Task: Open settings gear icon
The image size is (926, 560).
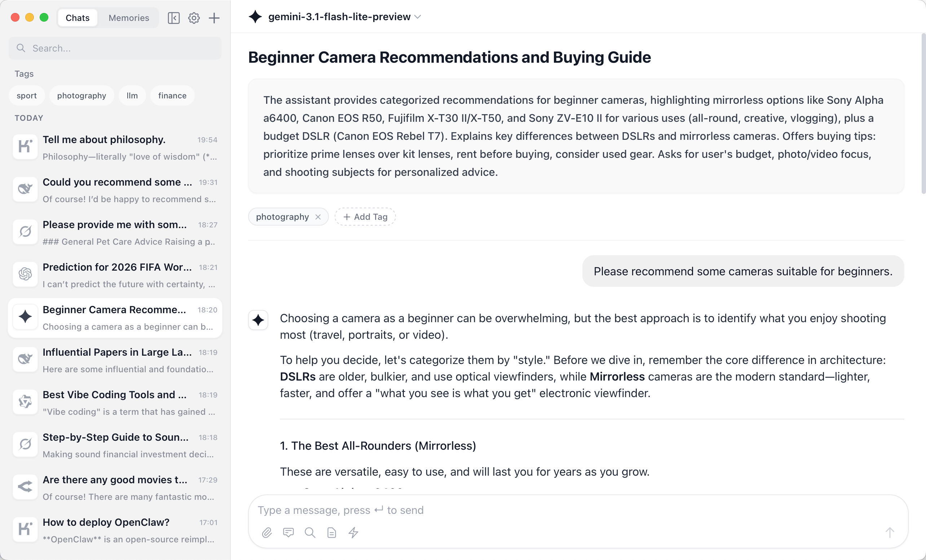Action: 194,18
